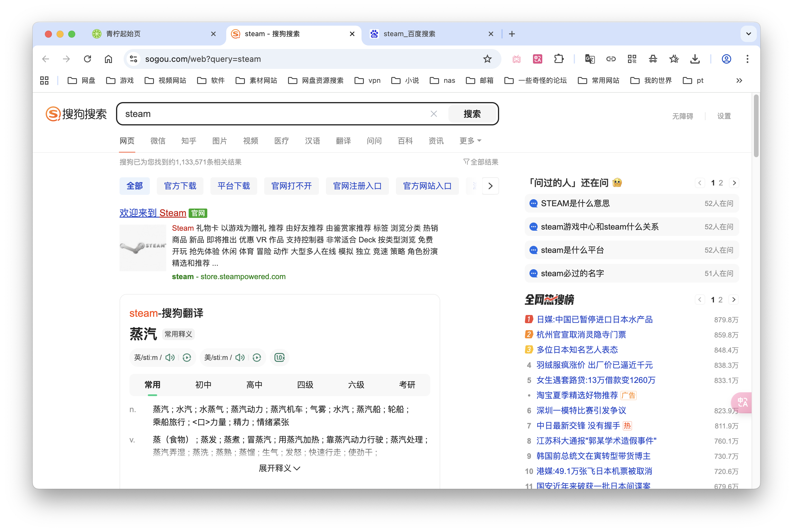
Task: Click the Sogou search logo
Action: pos(76,114)
